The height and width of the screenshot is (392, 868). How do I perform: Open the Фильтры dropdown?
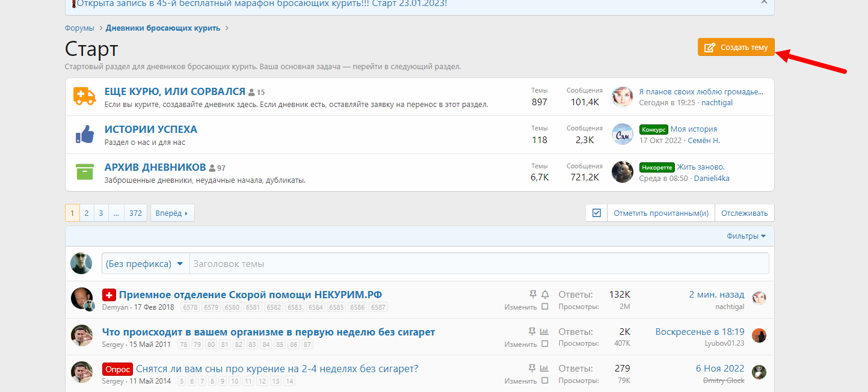(x=746, y=236)
